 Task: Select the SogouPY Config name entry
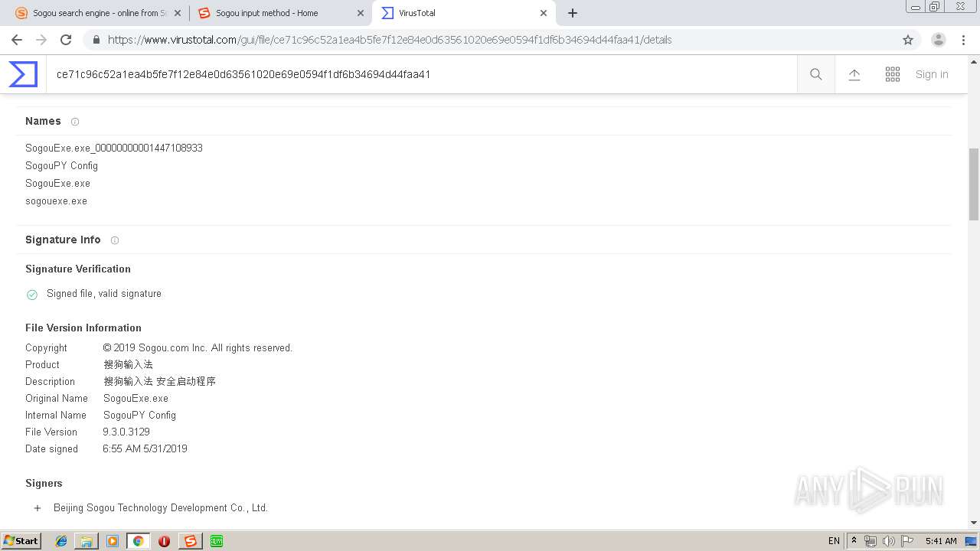coord(61,166)
